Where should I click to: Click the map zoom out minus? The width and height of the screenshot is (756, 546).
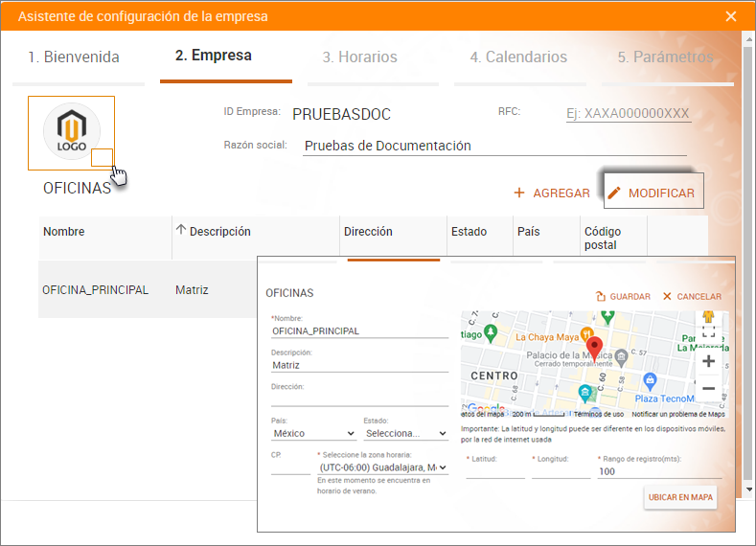tap(708, 388)
